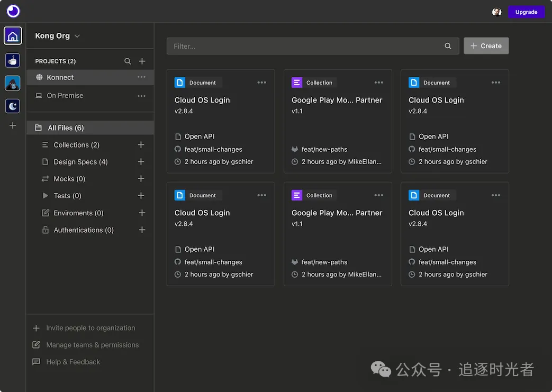Image resolution: width=552 pixels, height=392 pixels.
Task: Open the Mocks section
Action: tap(69, 179)
